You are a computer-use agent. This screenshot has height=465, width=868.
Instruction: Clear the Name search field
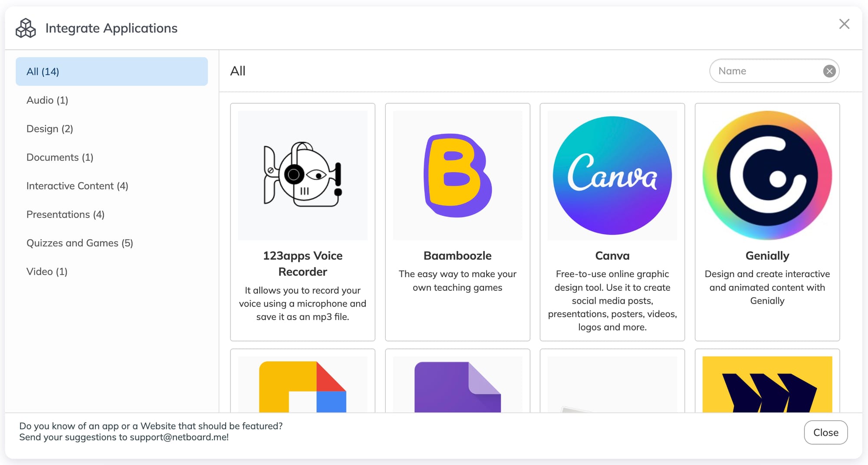pyautogui.click(x=829, y=71)
